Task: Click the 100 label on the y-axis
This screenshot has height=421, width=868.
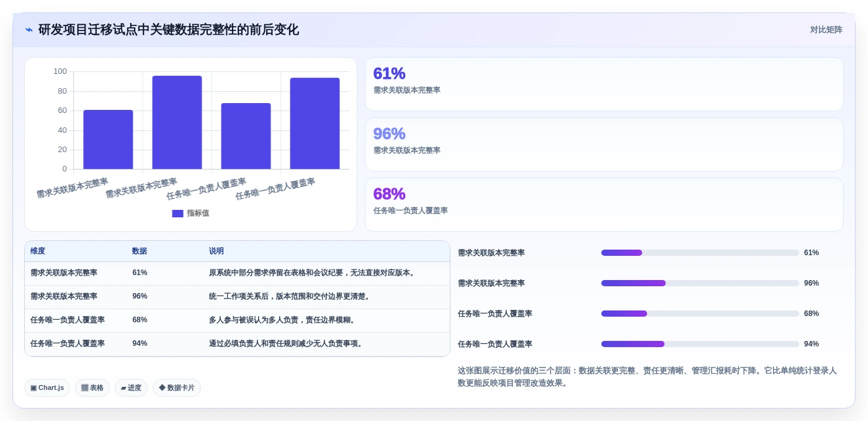Action: [60, 71]
